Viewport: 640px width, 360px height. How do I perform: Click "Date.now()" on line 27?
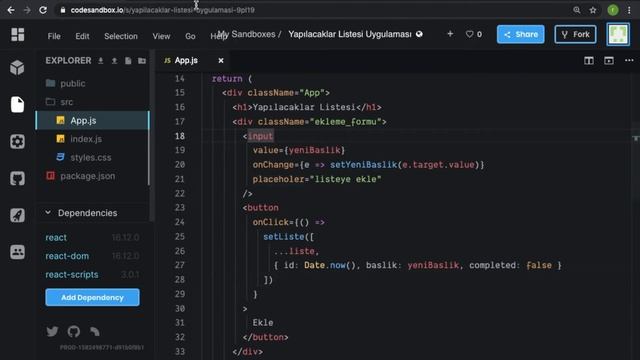pos(330,265)
